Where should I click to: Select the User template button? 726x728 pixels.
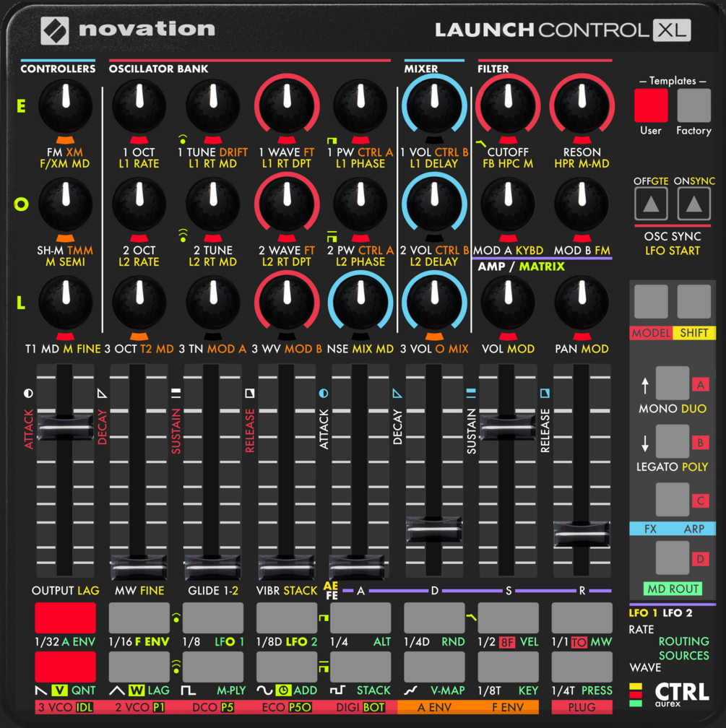[651, 105]
